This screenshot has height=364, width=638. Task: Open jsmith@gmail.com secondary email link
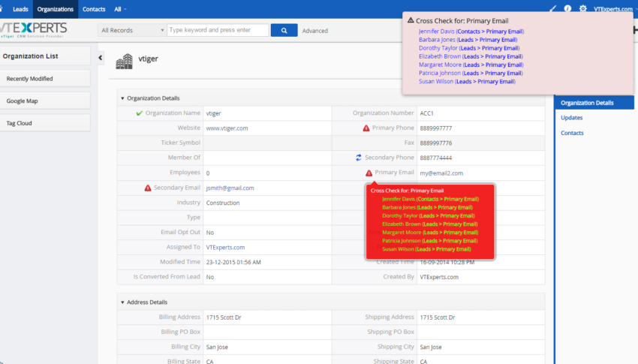pyautogui.click(x=230, y=188)
